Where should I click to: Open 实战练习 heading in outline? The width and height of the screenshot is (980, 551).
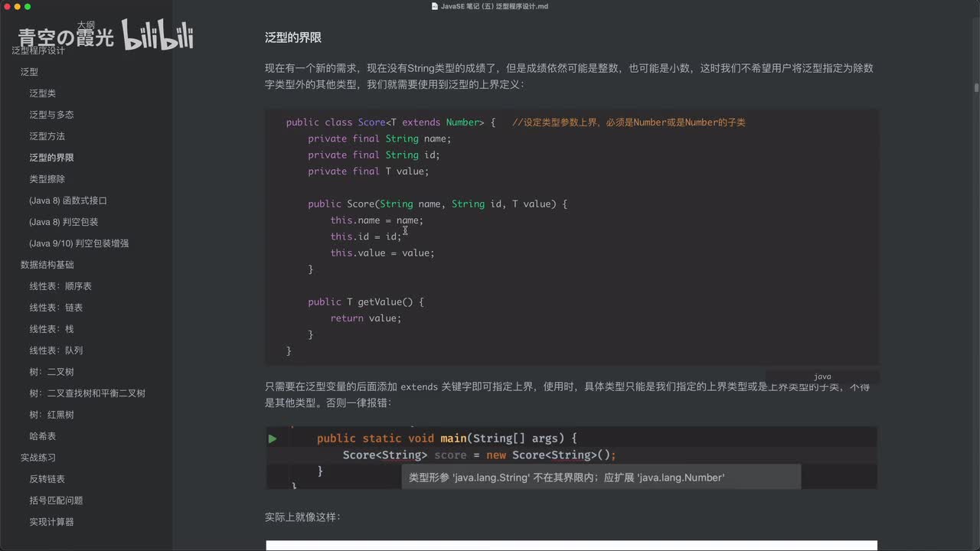[x=38, y=458]
